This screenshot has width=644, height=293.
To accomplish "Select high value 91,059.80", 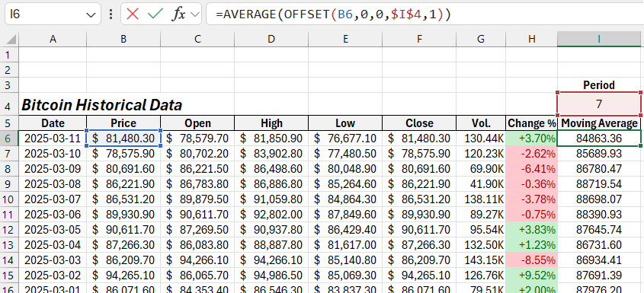I will tap(271, 199).
